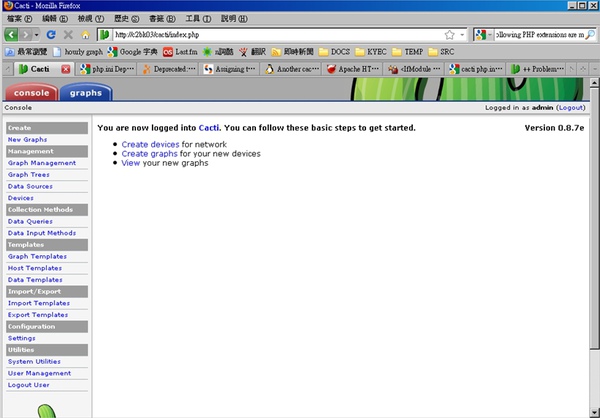The height and width of the screenshot is (418, 600).
Task: Follow the Create graphs link
Action: (150, 153)
